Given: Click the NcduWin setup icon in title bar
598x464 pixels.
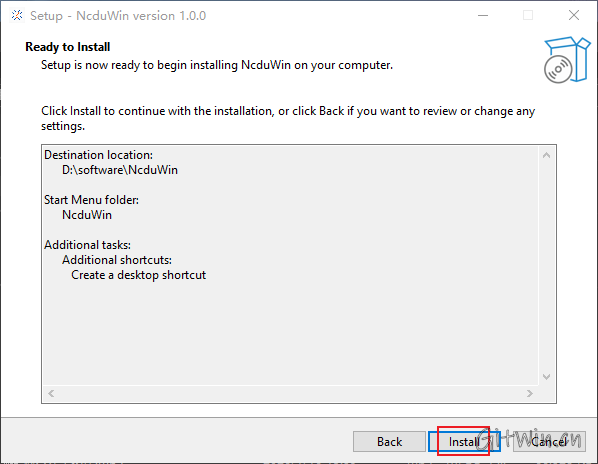Looking at the screenshot, I should click(x=17, y=16).
